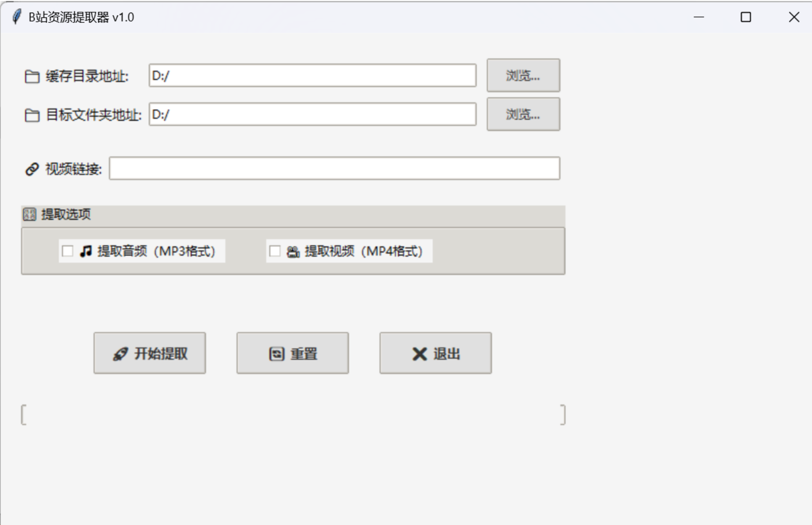Screen dimensions: 812x525
Task: Minimize the B站资源提取器 window
Action: pos(699,17)
